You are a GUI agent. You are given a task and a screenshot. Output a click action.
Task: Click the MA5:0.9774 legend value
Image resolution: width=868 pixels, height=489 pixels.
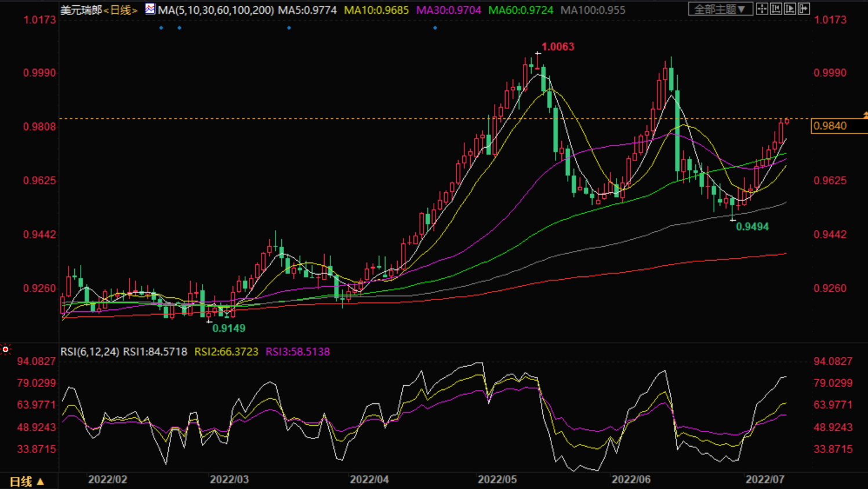click(307, 10)
